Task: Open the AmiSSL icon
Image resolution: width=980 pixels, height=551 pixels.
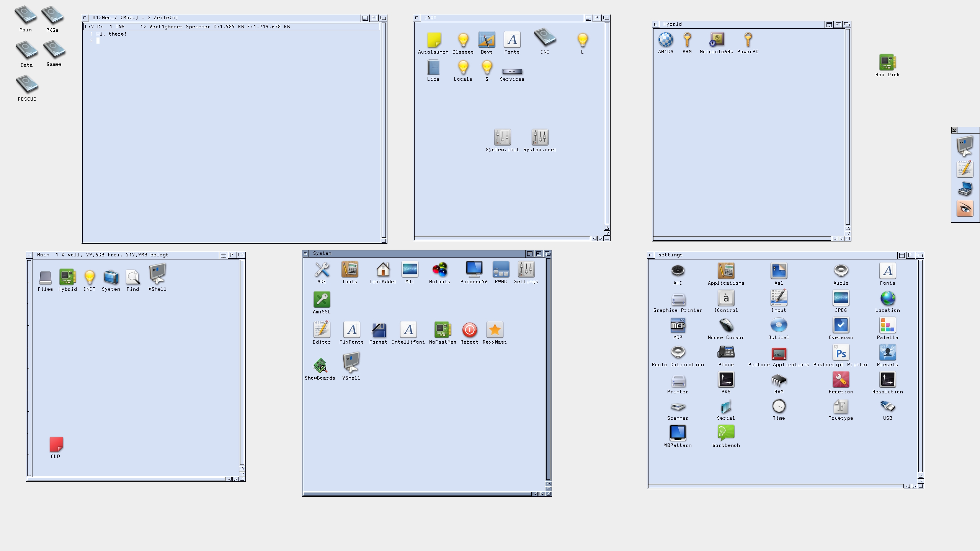Action: [x=322, y=300]
